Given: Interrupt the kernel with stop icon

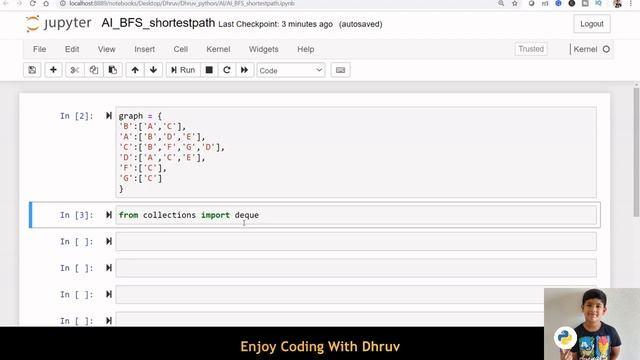Looking at the screenshot, I should click(x=209, y=70).
